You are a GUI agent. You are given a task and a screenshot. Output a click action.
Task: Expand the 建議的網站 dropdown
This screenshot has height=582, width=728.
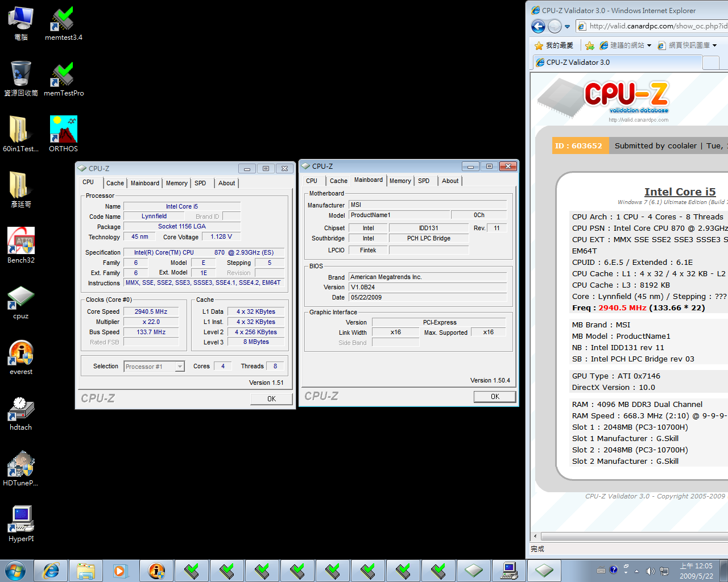coord(649,45)
